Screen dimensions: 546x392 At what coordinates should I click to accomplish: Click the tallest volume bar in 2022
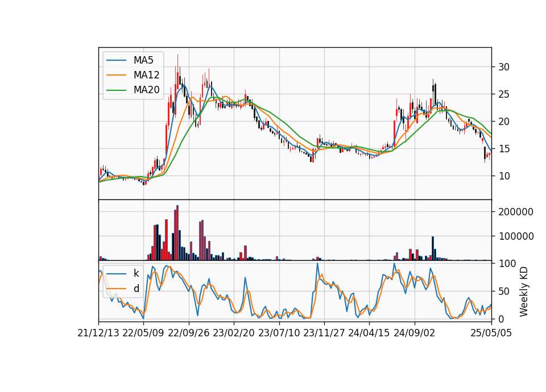click(177, 233)
